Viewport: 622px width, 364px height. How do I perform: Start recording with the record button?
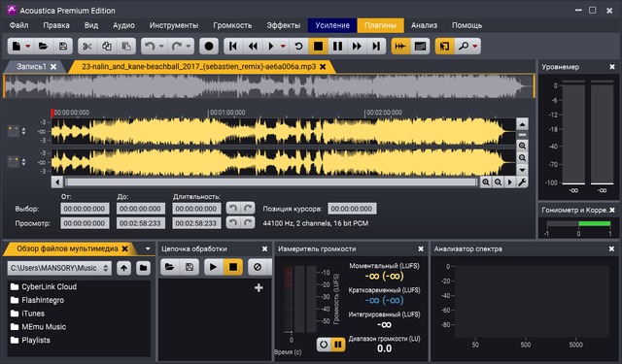coord(209,47)
